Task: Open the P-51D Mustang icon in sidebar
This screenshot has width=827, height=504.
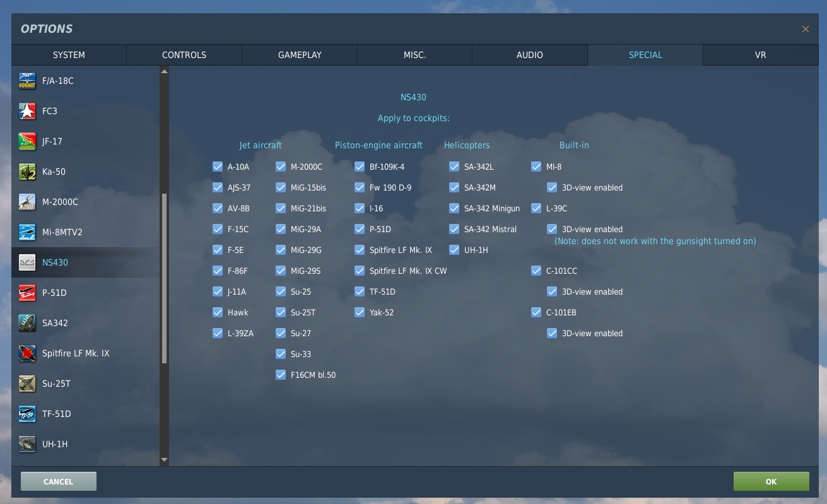Action: pos(27,293)
